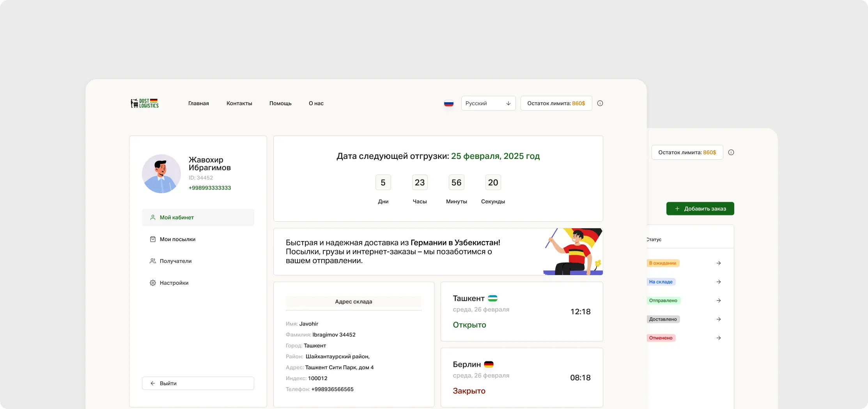Click the Выйти logout button
This screenshot has width=868, height=409.
[x=198, y=383]
